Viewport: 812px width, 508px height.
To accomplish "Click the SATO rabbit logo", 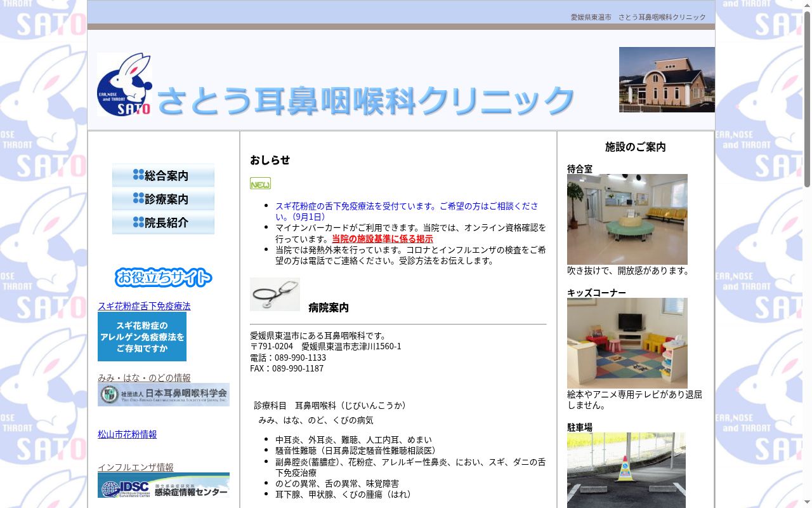I will (124, 84).
